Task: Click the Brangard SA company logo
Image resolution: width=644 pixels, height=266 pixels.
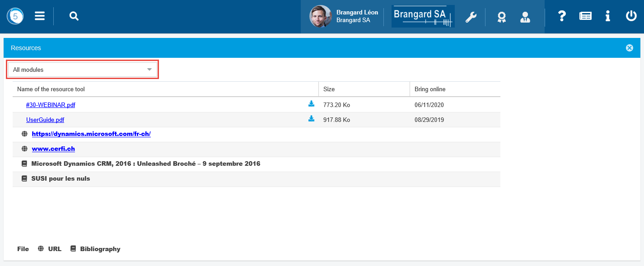Action: click(423, 17)
